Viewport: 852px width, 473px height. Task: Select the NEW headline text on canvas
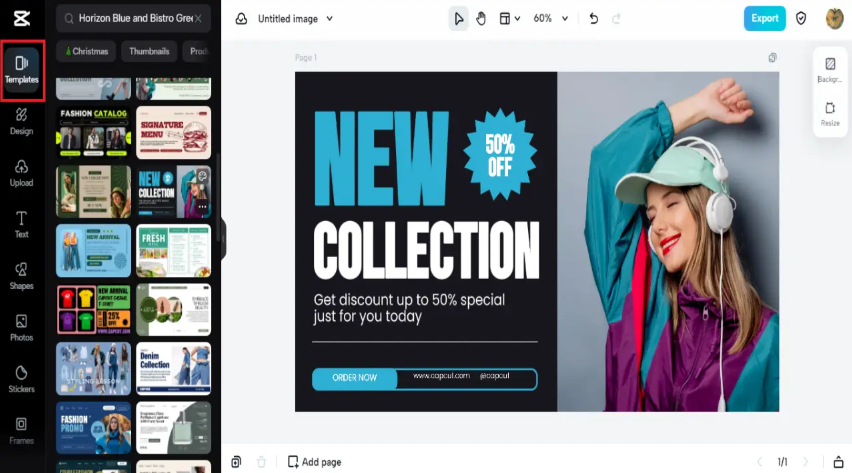(381, 158)
